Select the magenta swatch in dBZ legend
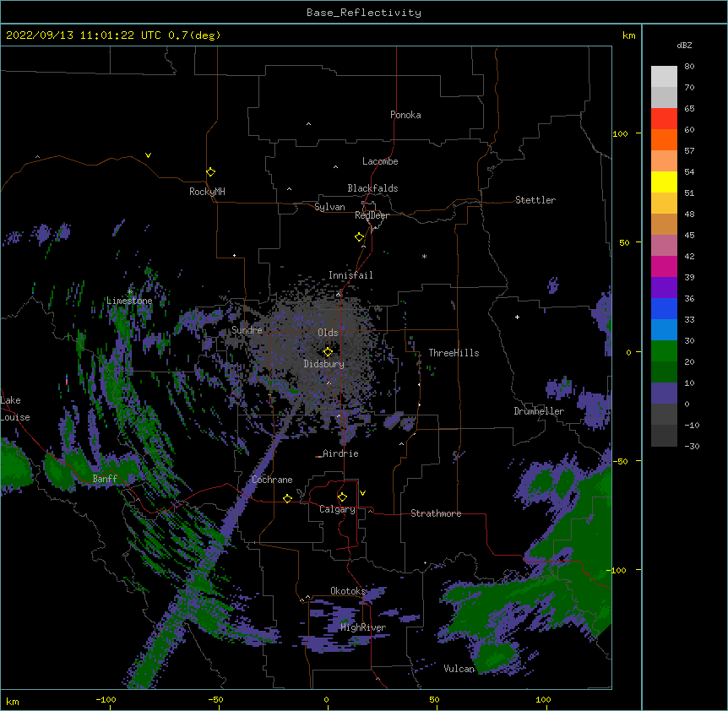Viewport: 728px width, 711px height. click(664, 266)
